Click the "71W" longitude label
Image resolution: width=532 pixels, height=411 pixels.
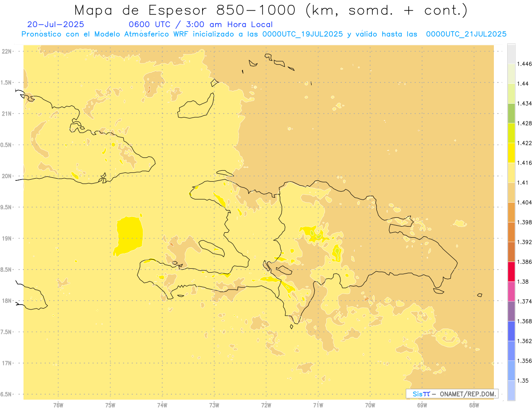pyautogui.click(x=318, y=405)
